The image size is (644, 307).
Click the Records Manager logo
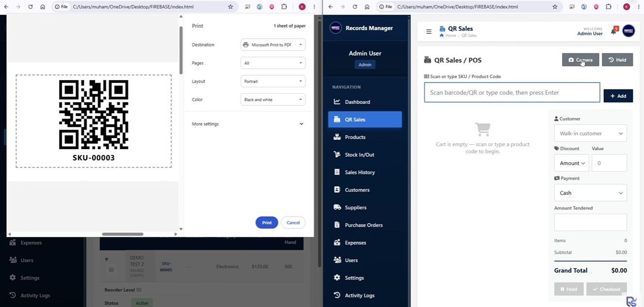tap(335, 28)
